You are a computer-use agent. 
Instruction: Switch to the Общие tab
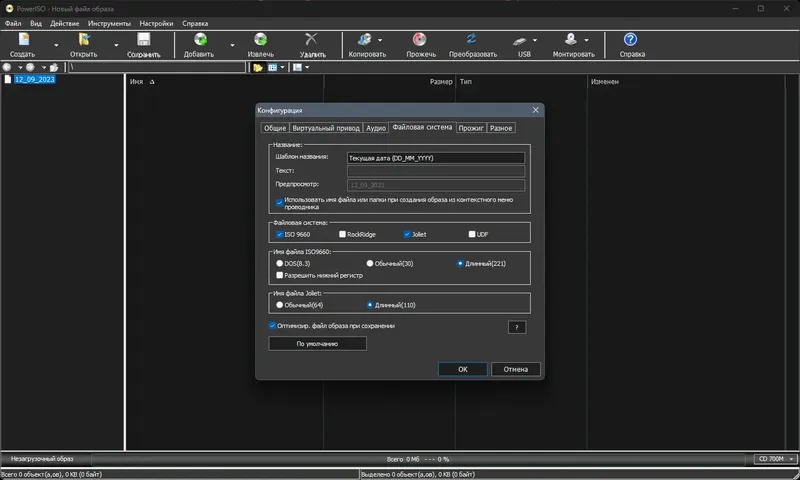coord(274,128)
